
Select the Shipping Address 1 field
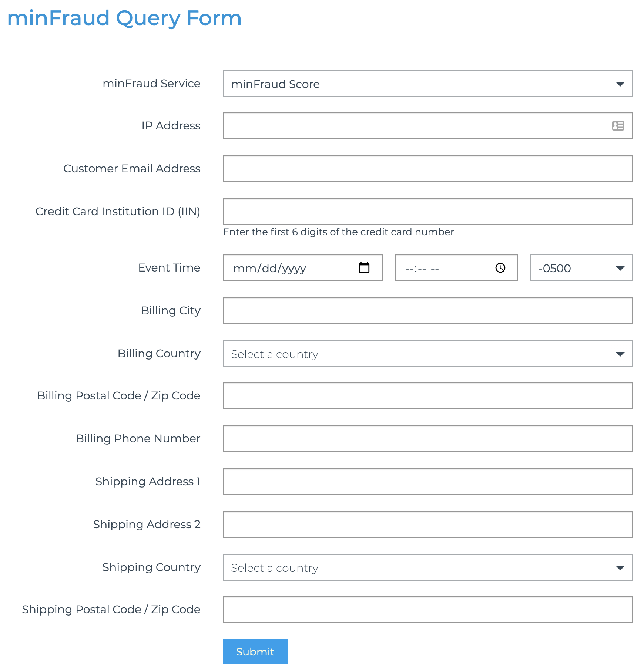point(427,482)
